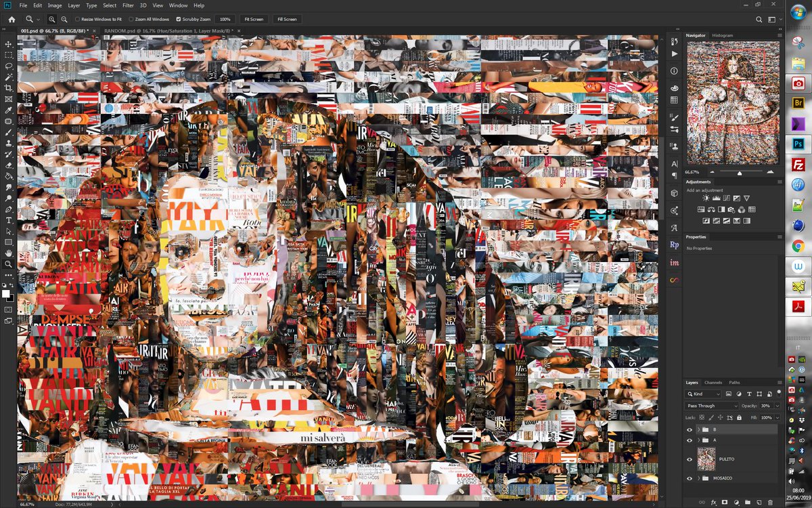Click the Fill Screen button
Screen dimensions: 812x508
click(x=286, y=19)
